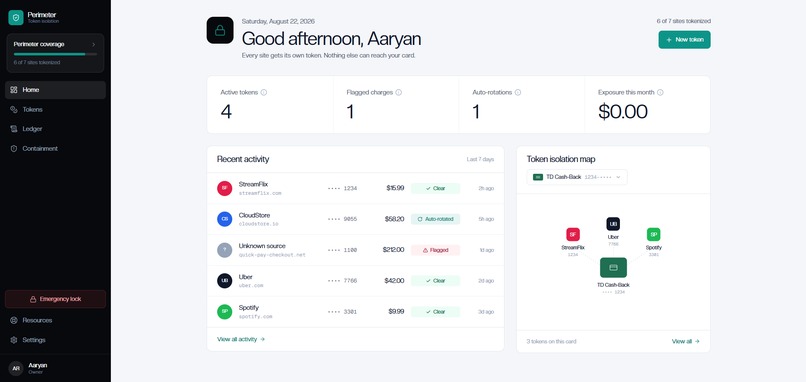Screen dimensions: 806x382
Task: Click the Home grid icon
Action: [x=14, y=90]
